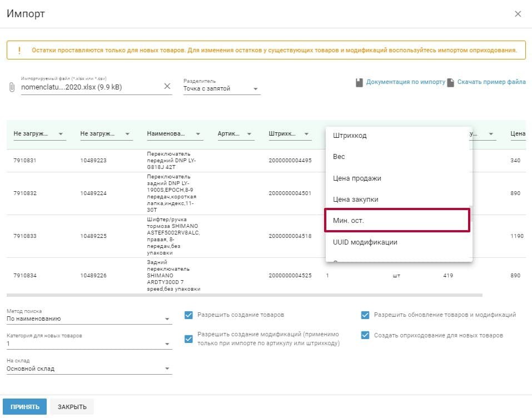Click cell 10489223
This screenshot has height=418, width=532.
click(93, 161)
